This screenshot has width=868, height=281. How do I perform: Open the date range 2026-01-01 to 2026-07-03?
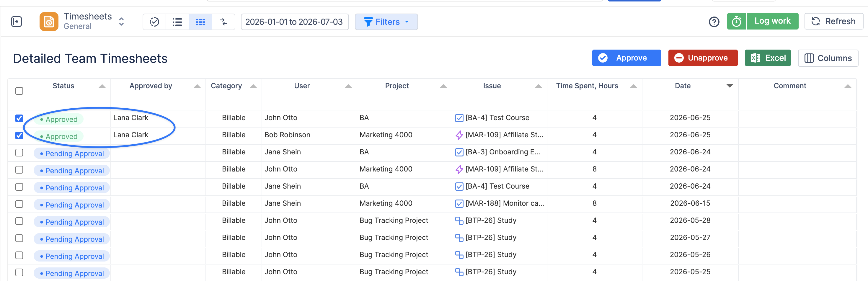point(295,22)
